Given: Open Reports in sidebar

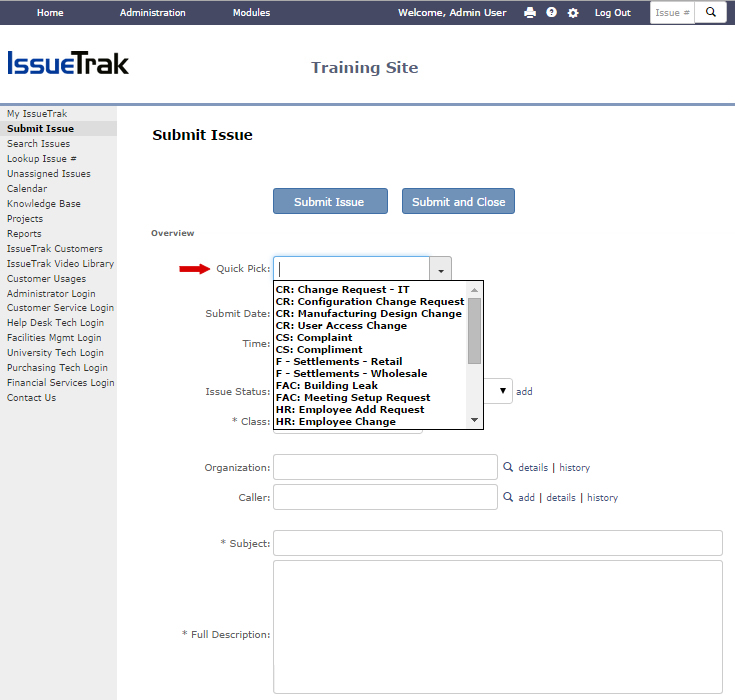Looking at the screenshot, I should pyautogui.click(x=24, y=233).
